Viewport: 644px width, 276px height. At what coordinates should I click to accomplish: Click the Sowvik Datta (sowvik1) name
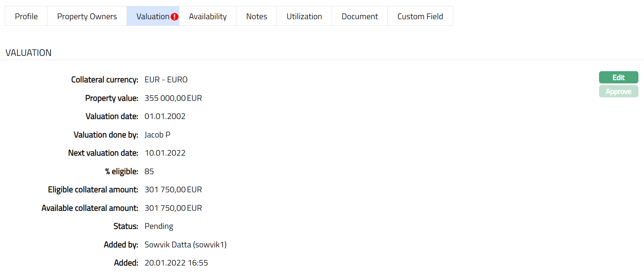pyautogui.click(x=185, y=245)
